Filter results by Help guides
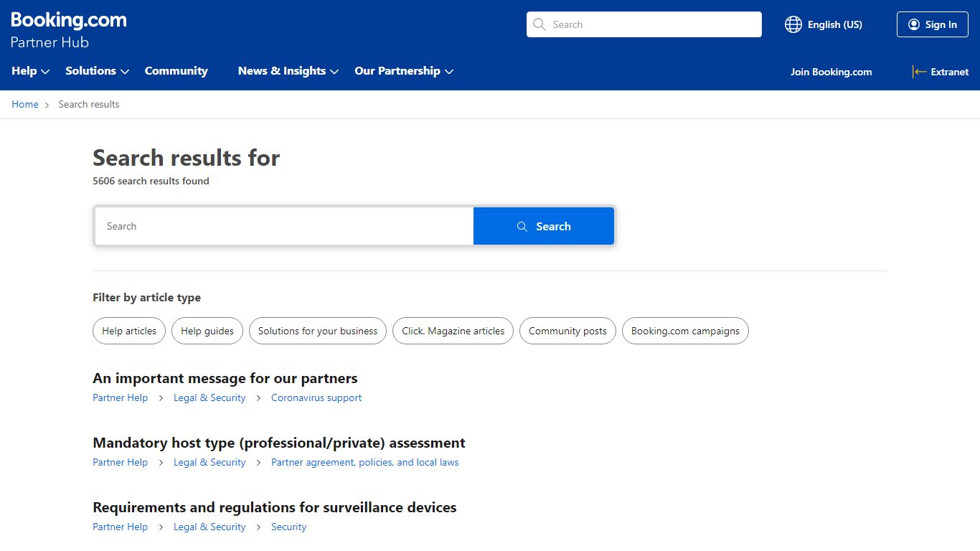Image resolution: width=980 pixels, height=551 pixels. (207, 331)
